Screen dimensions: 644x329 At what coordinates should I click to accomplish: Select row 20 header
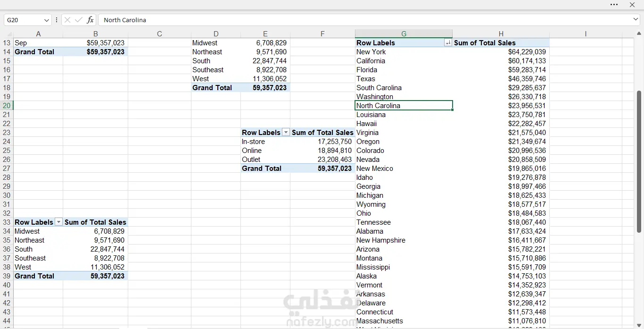[7, 106]
